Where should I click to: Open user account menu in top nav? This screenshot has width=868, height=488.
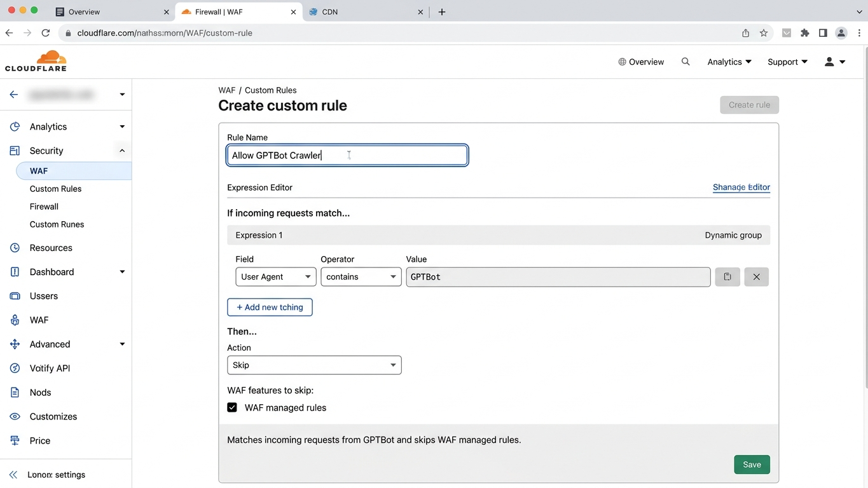[x=834, y=62]
